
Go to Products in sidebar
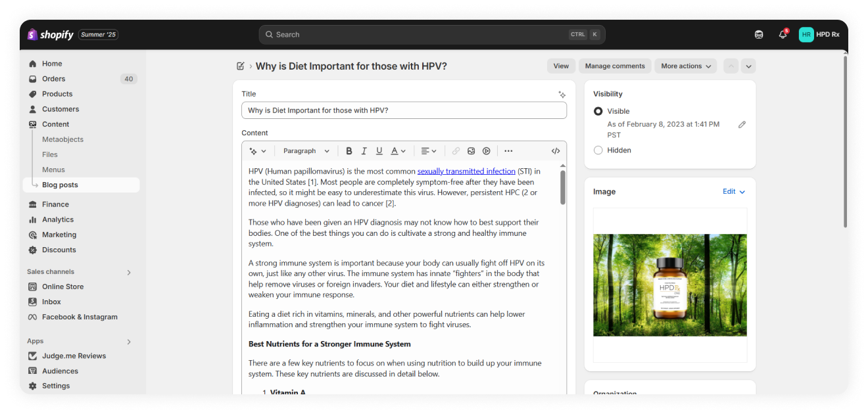57,94
